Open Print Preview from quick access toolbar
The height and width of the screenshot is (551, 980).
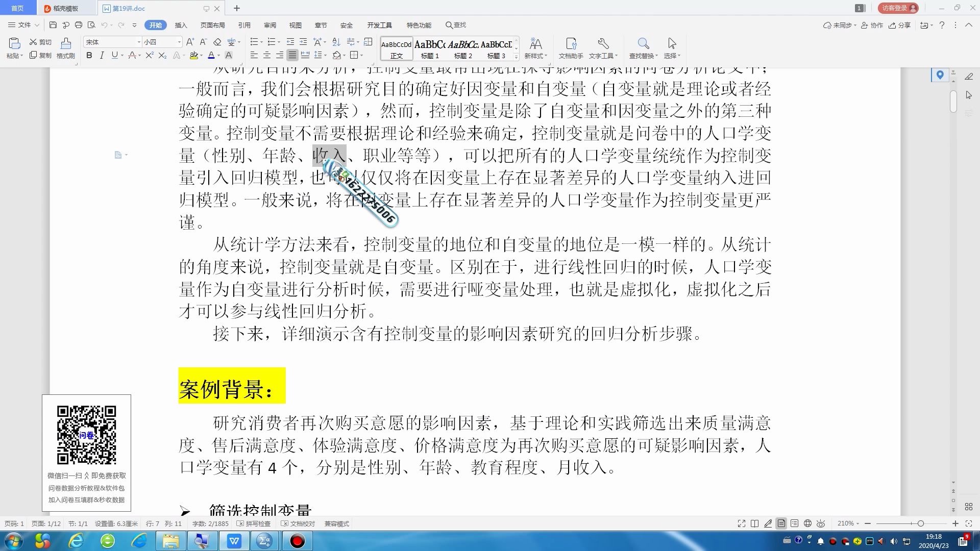tap(91, 25)
